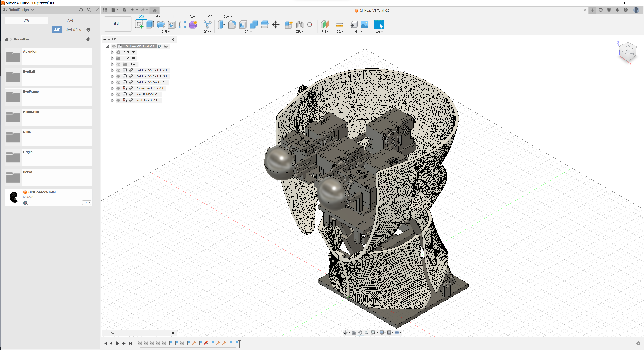The image size is (644, 350).
Task: Click the GirlHead-V3-Total thumbnail
Action: (x=14, y=197)
